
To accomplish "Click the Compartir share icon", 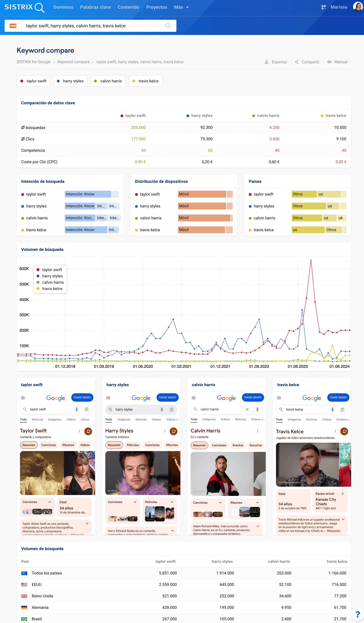I will coord(297,62).
